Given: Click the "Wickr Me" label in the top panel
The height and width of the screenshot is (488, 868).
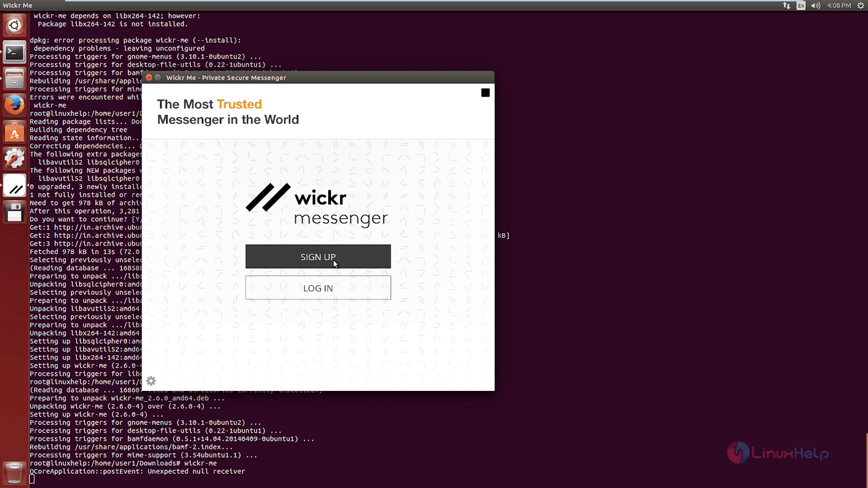Looking at the screenshot, I should (x=17, y=5).
